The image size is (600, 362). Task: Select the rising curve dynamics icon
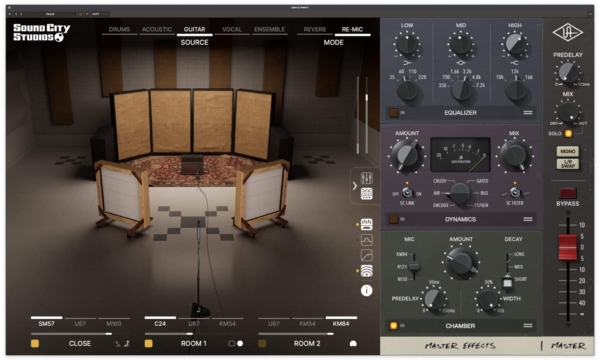[367, 255]
